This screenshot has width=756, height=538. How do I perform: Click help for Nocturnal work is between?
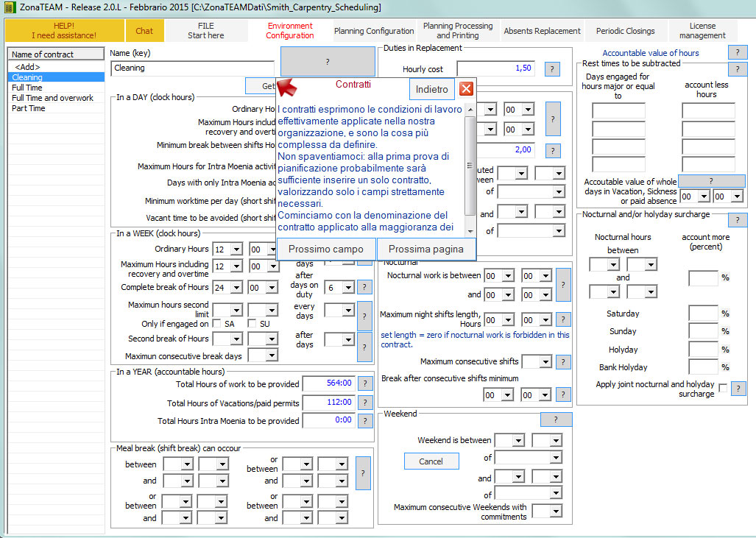(563, 285)
